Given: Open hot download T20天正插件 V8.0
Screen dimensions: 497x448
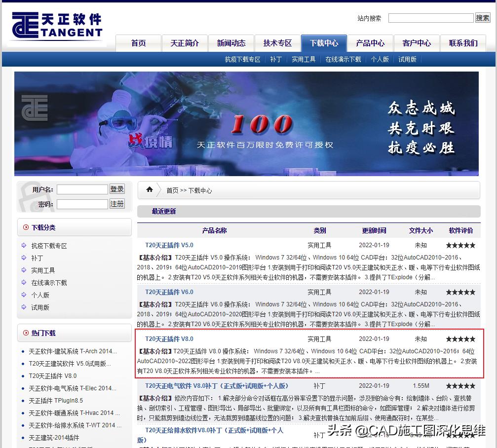Looking at the screenshot, I should [x=53, y=376].
